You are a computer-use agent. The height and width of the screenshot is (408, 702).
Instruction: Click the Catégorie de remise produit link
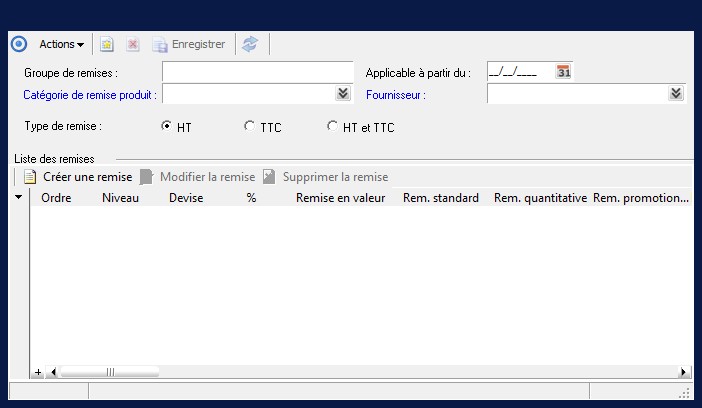90,95
